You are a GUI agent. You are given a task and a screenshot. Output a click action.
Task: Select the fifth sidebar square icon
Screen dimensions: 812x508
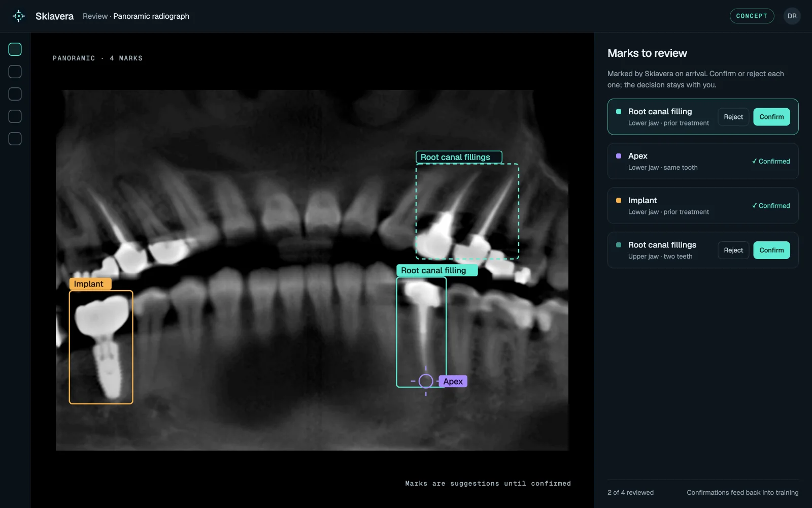pos(15,139)
